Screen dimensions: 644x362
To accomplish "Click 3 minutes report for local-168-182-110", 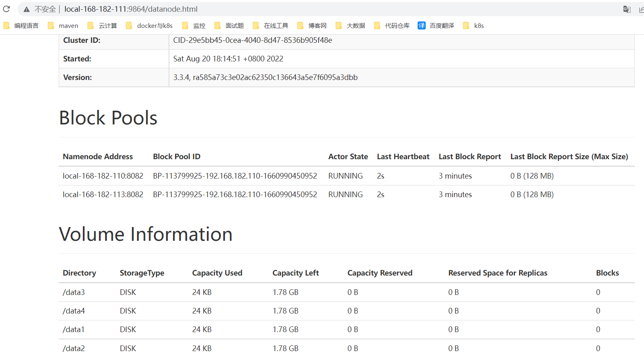I will pos(455,176).
